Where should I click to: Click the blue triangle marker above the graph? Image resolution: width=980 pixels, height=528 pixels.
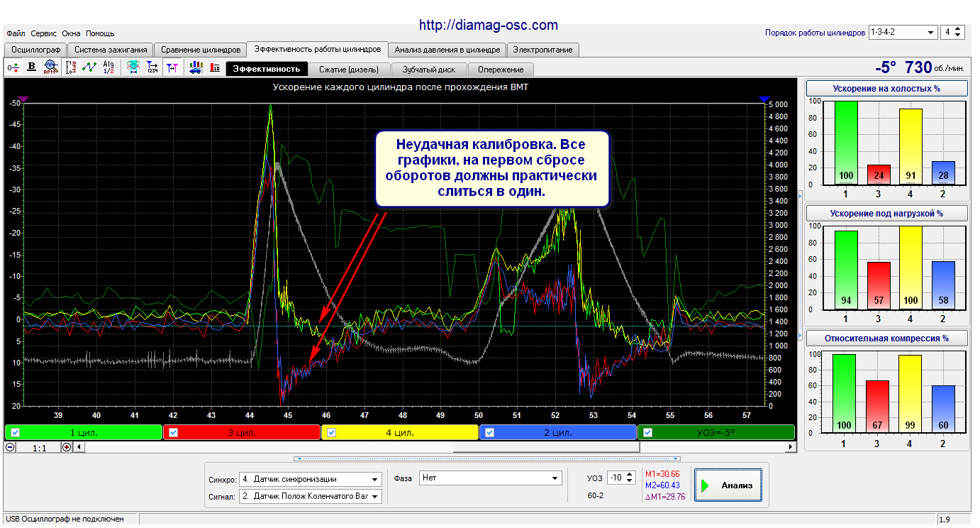click(764, 99)
